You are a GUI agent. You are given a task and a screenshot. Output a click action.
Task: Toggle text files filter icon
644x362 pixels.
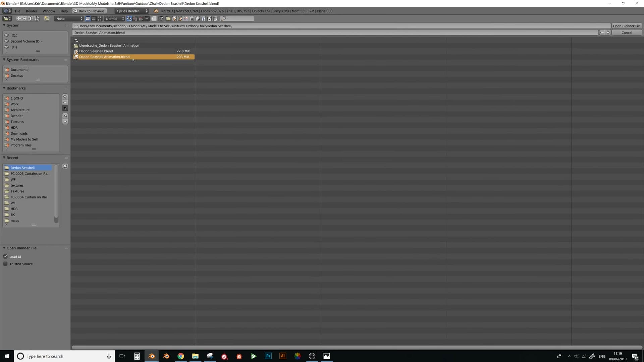[215, 19]
